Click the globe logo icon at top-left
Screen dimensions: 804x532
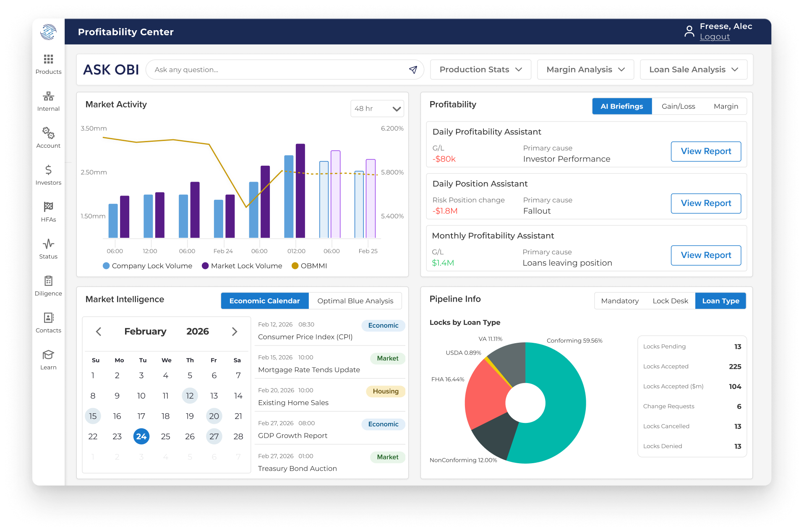click(x=48, y=32)
